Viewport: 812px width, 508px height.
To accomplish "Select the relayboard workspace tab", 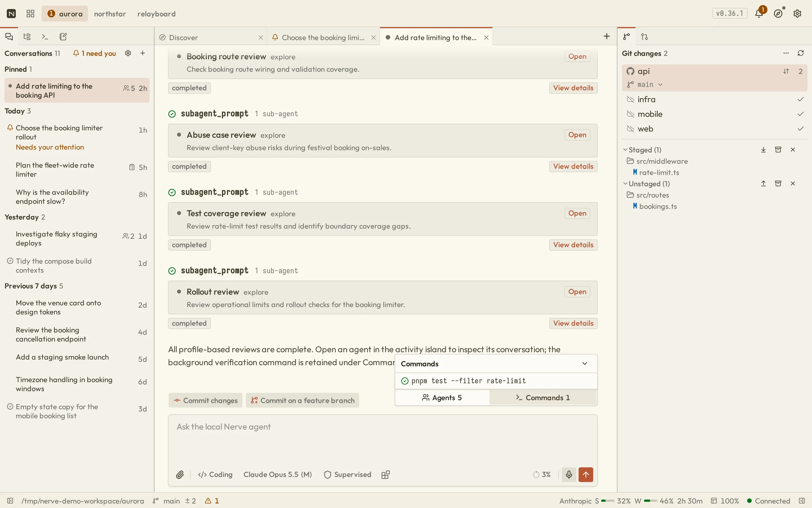I will (156, 14).
